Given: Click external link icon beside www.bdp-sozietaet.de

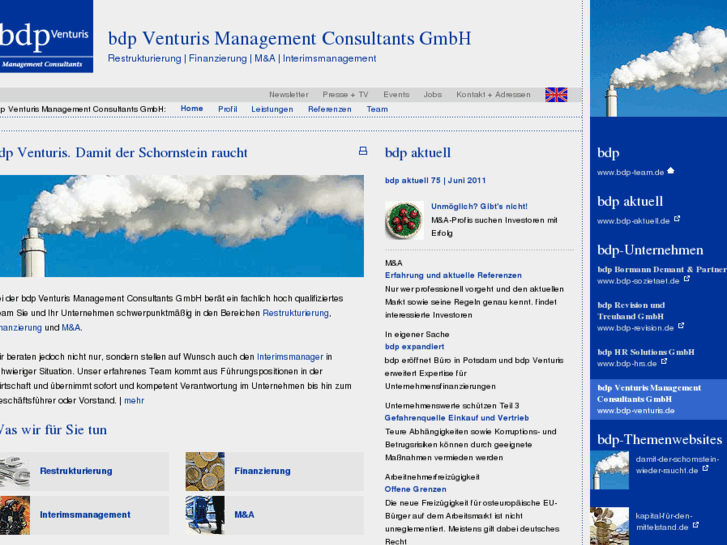Looking at the screenshot, I should coord(687,279).
